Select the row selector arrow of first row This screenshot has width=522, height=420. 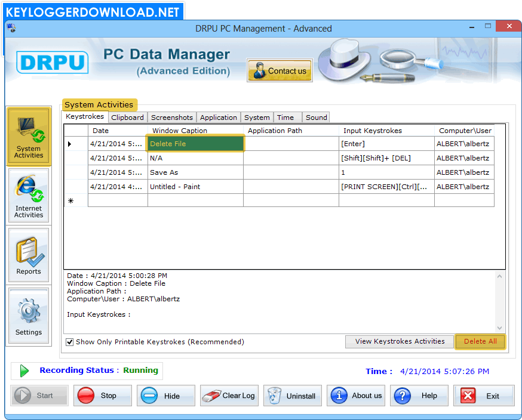(76, 144)
